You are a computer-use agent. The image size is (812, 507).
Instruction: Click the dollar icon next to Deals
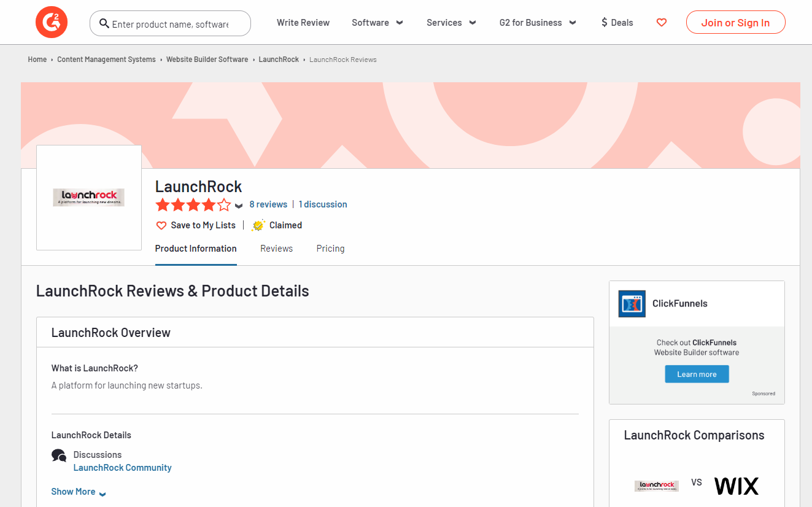[605, 23]
